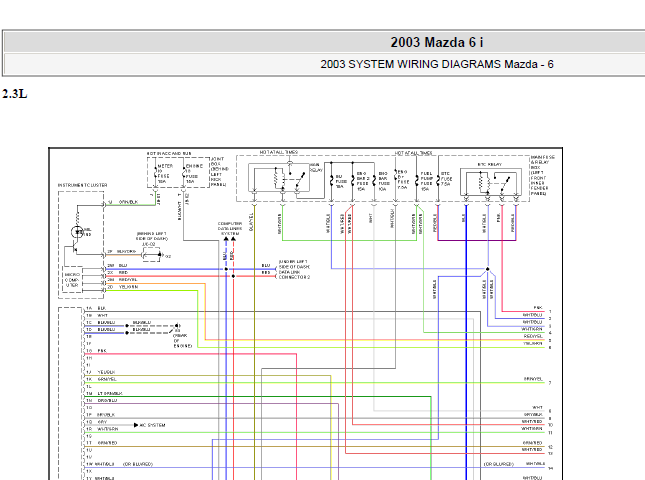This screenshot has width=645, height=480.
Task: Click the '2X RED' wire label
Action: (x=118, y=273)
